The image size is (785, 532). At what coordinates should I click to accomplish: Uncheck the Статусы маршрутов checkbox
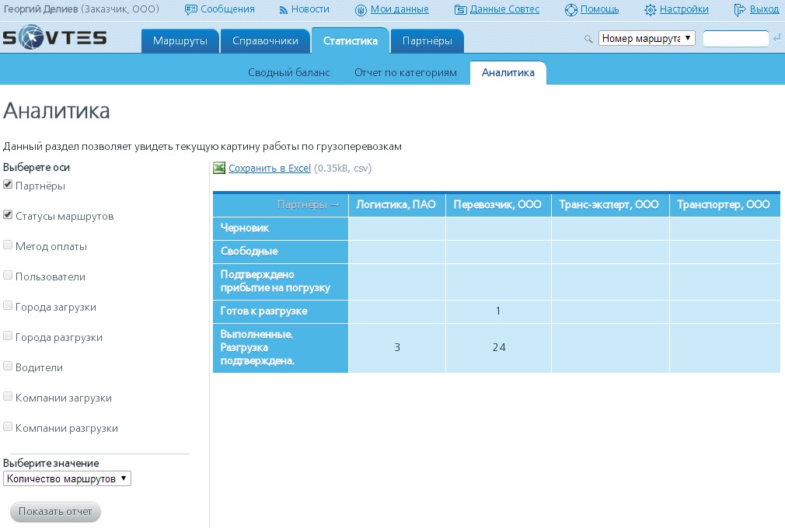click(8, 214)
